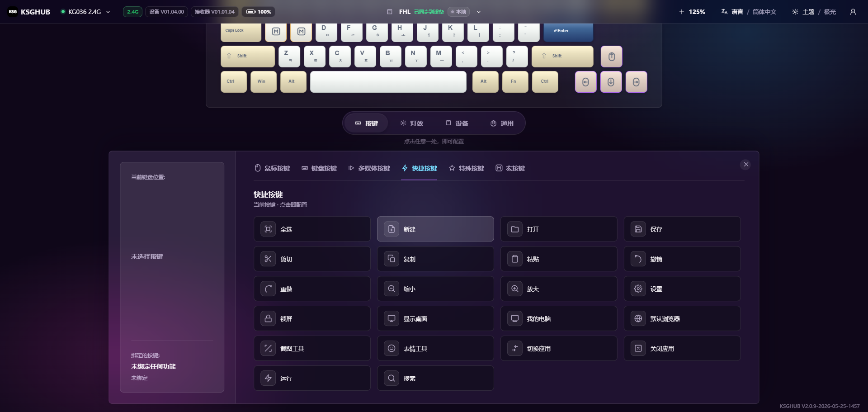Choose the 新建 shortcut card

click(x=435, y=229)
